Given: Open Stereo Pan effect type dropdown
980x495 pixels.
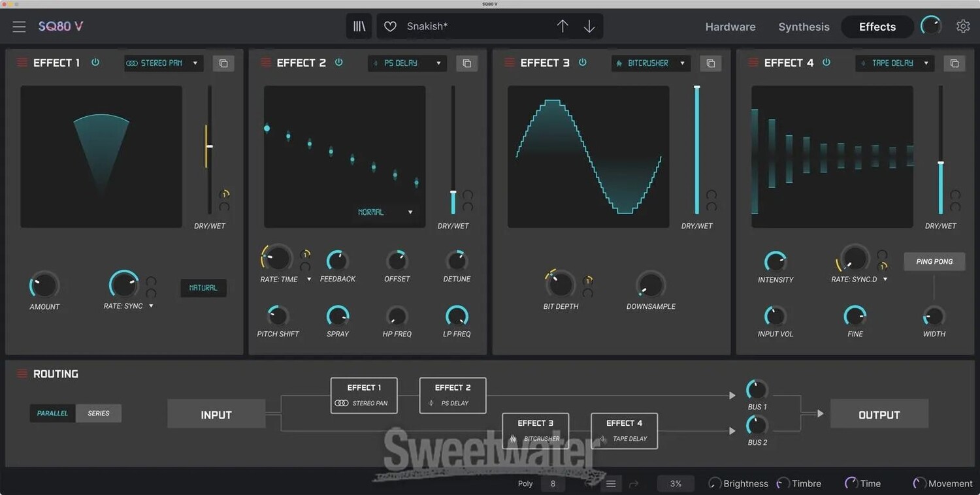Looking at the screenshot, I should [163, 63].
